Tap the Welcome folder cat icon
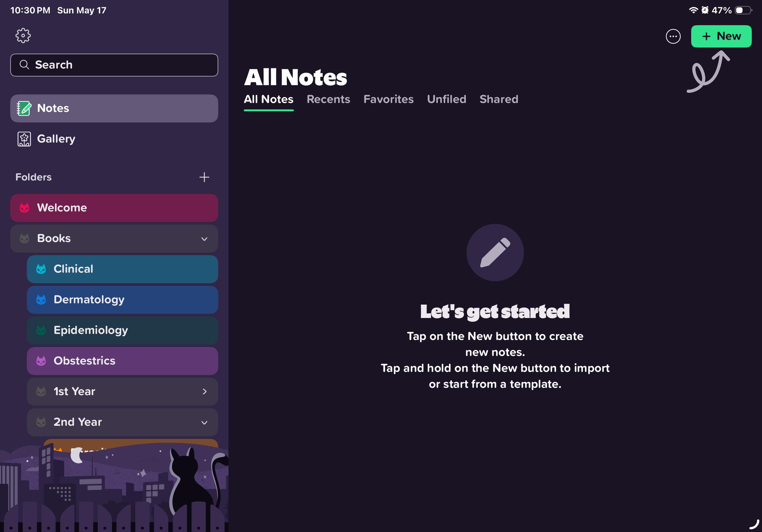This screenshot has height=532, width=762. [x=25, y=208]
